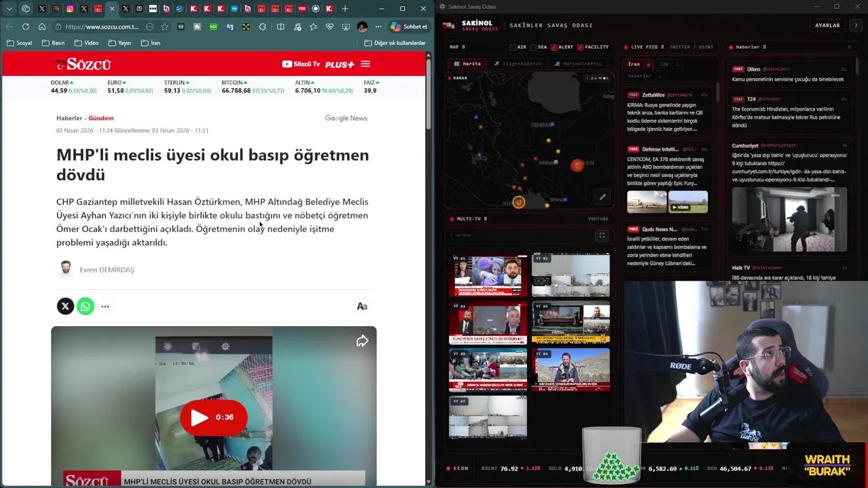Change article font size Aa icon
Image resolution: width=868 pixels, height=488 pixels.
tap(362, 306)
